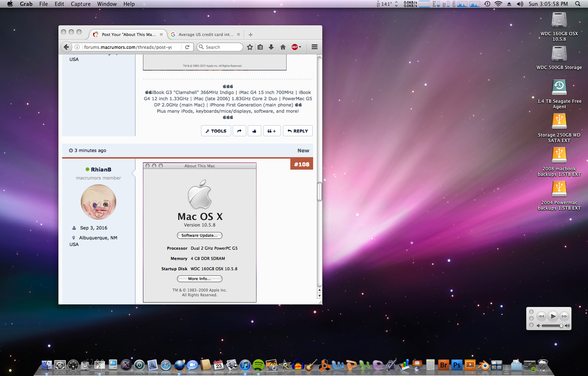Click the browser Search field
Viewport: 588px width, 376px height.
pos(220,47)
